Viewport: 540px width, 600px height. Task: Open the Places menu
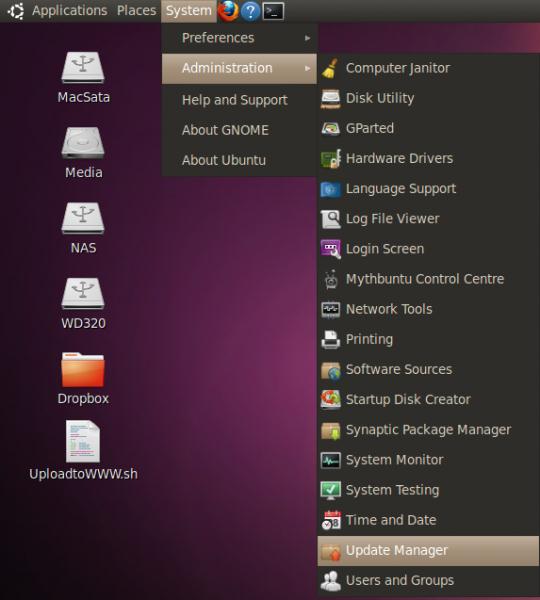(x=136, y=11)
